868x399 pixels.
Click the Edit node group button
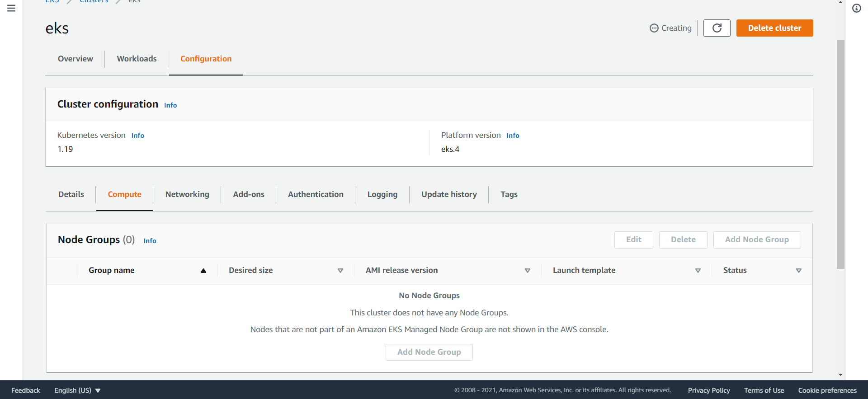point(633,240)
